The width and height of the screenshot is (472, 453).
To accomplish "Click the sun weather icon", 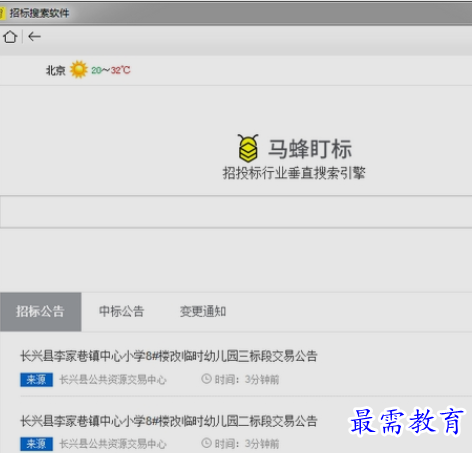I will click(79, 70).
